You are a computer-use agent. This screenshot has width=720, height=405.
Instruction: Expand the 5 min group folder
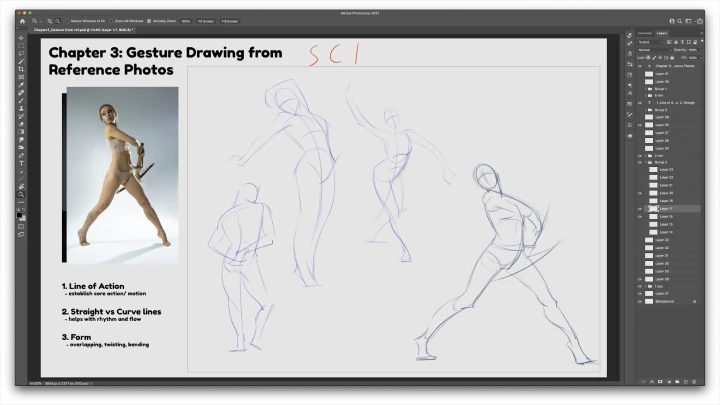click(x=646, y=96)
